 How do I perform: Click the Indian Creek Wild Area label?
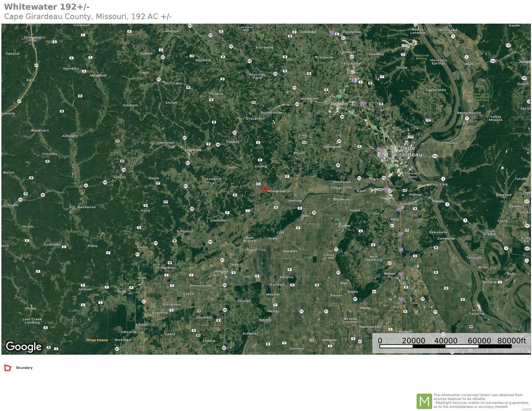tap(421, 57)
